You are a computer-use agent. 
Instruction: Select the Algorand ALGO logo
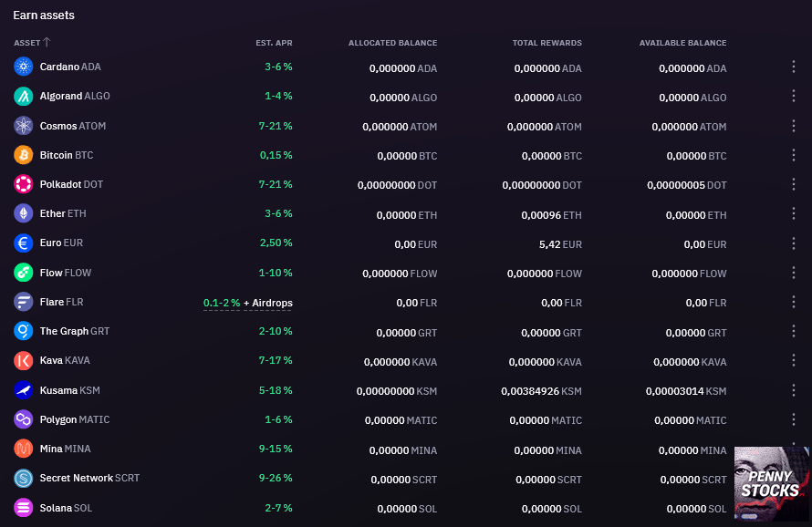click(22, 96)
